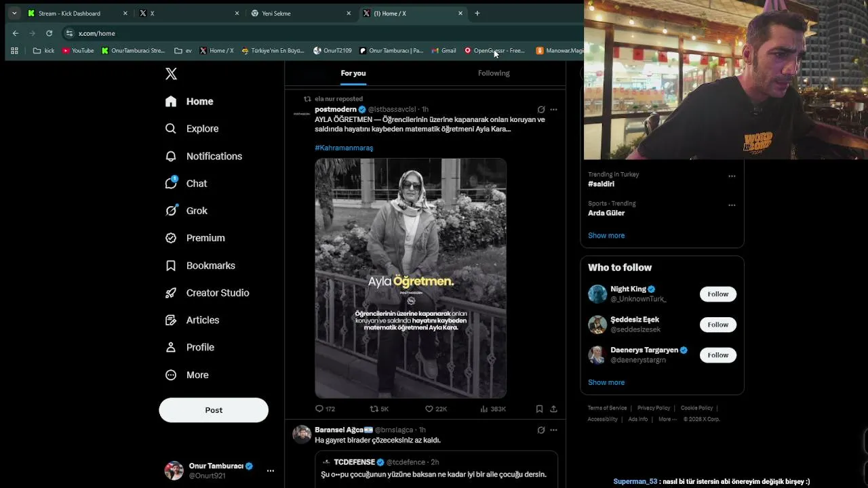Click Grok icon on postmodern post
The width and height of the screenshot is (868, 488).
pos(540,109)
